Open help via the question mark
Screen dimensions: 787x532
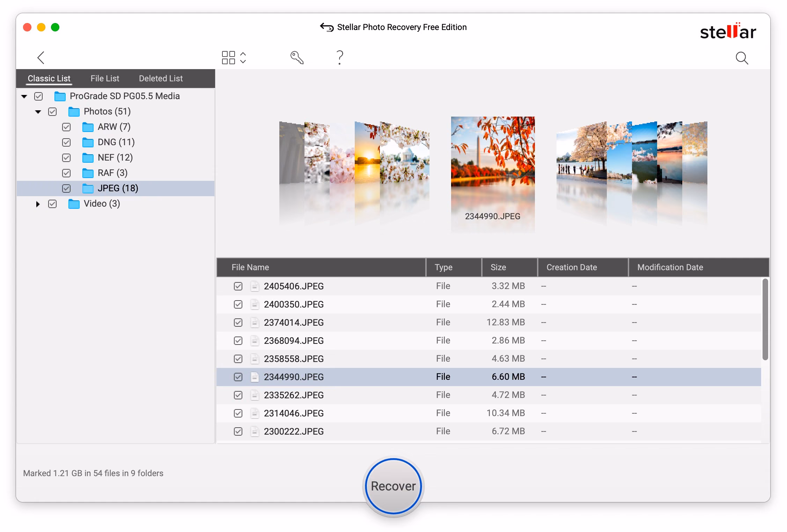[340, 58]
